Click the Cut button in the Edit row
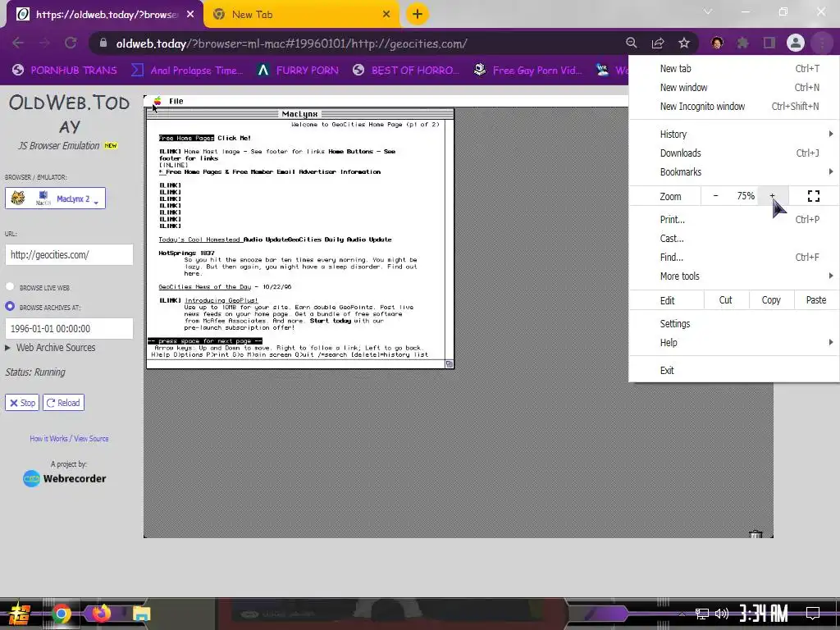Image resolution: width=840 pixels, height=630 pixels. click(725, 300)
